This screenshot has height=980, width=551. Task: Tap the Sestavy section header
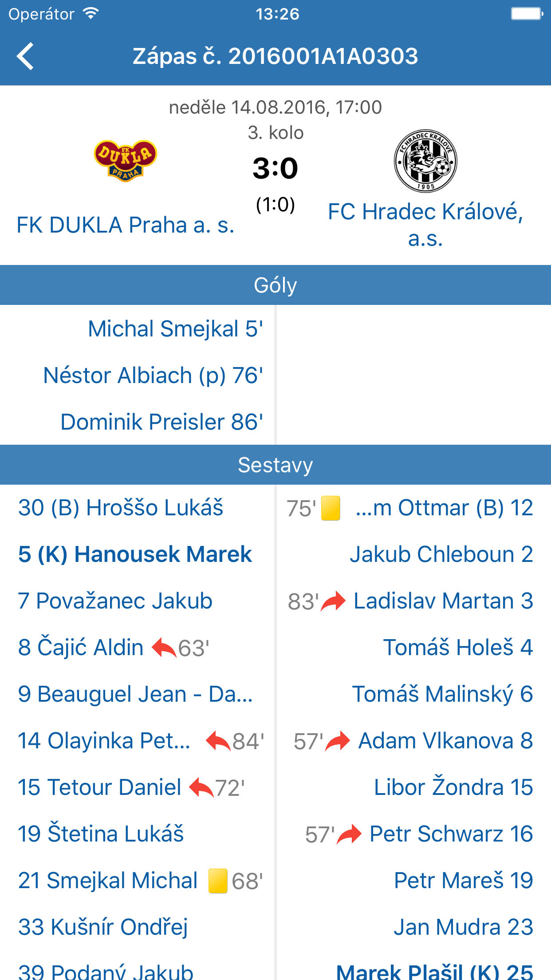(x=275, y=465)
